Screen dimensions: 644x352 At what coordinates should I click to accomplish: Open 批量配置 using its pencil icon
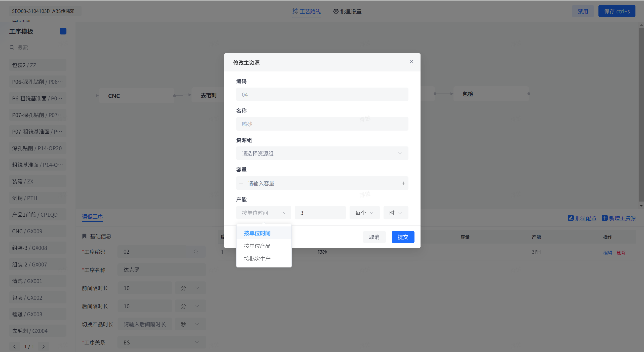[x=571, y=218]
